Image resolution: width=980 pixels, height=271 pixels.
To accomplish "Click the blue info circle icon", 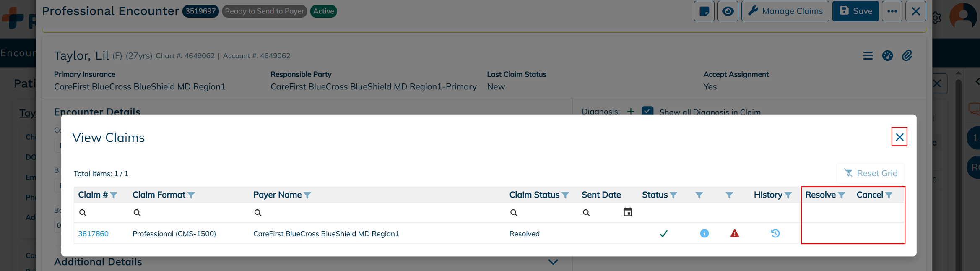I will tap(704, 233).
